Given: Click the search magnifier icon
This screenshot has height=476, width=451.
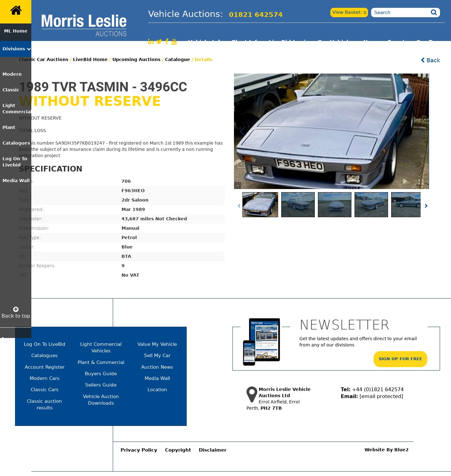Looking at the screenshot, I should 434,13.
